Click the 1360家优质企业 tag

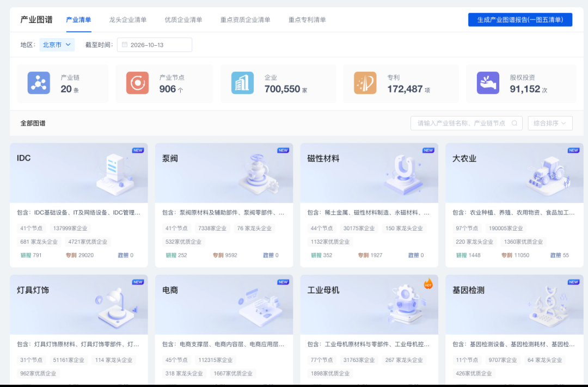(524, 242)
